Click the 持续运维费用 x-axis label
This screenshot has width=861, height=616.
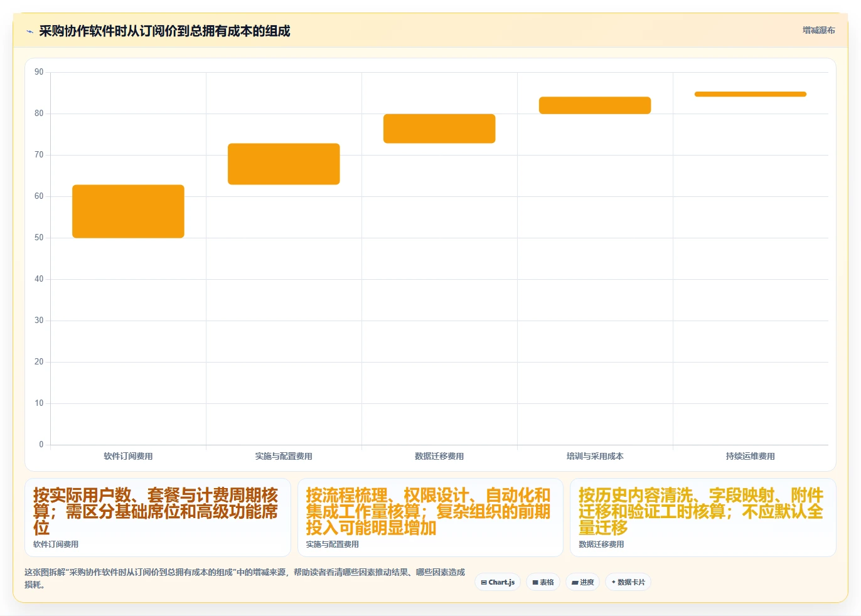751,456
